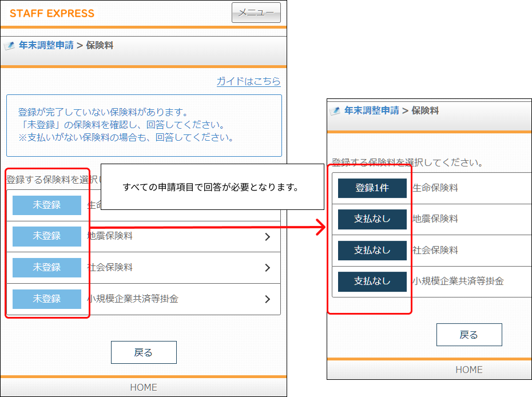The image size is (532, 397).
Task: Open 生命保険料 row in right screen
Action: [x=431, y=188]
